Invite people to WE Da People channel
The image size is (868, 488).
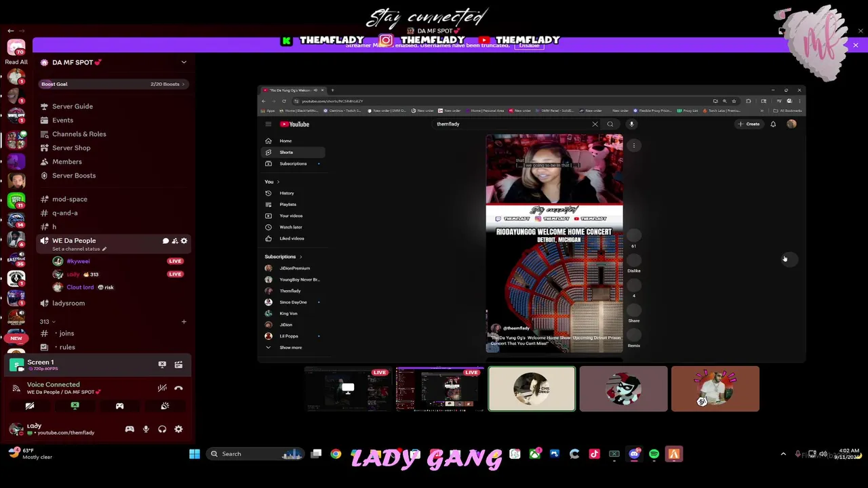tap(175, 241)
